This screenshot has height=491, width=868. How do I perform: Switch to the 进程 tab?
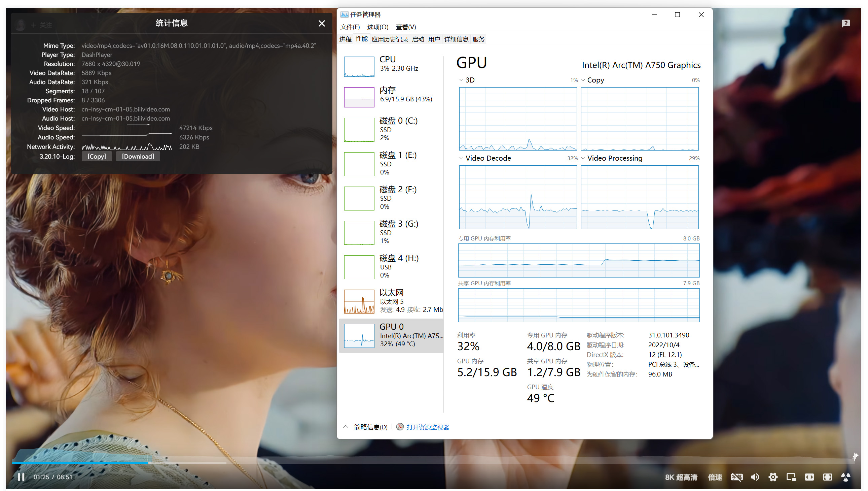(345, 39)
